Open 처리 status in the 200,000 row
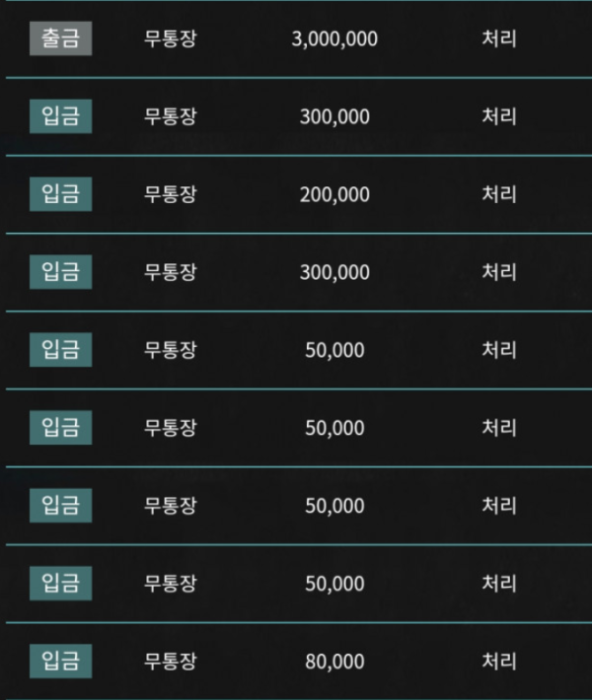 tap(498, 194)
